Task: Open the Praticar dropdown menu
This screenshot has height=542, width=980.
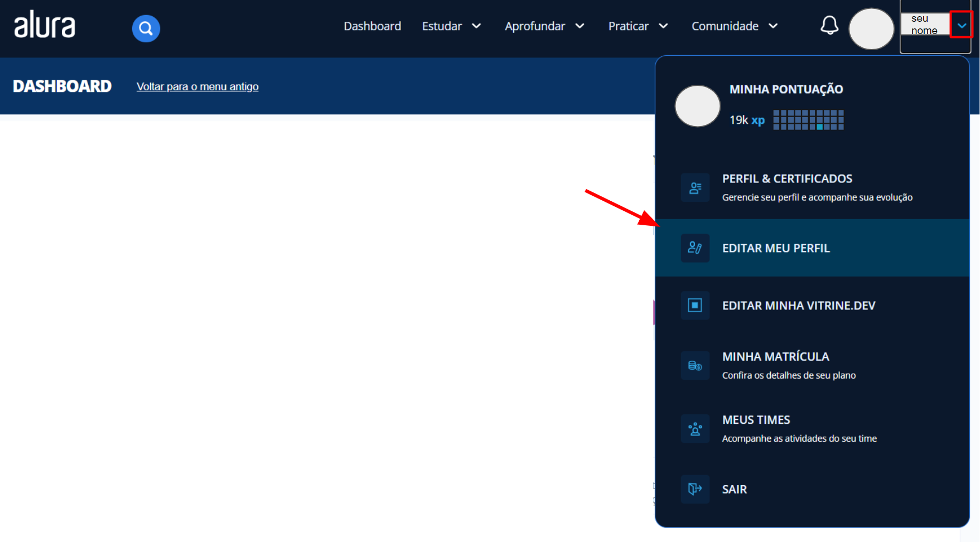Action: pyautogui.click(x=638, y=26)
